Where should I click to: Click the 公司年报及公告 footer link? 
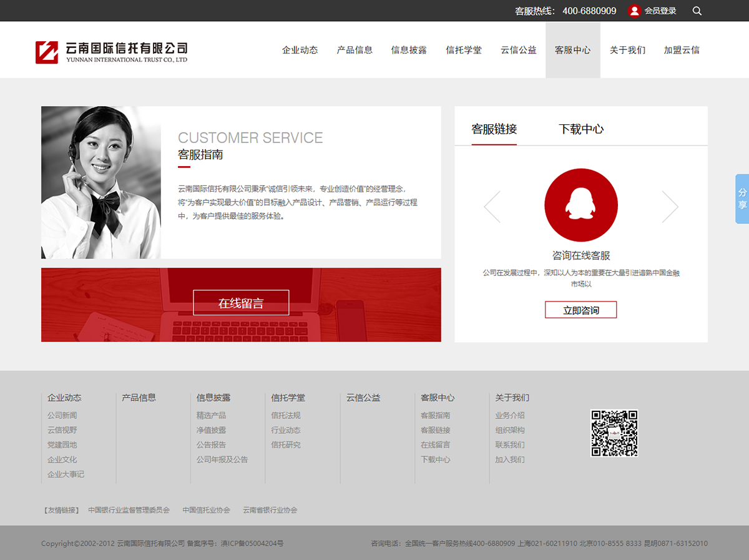(x=222, y=459)
